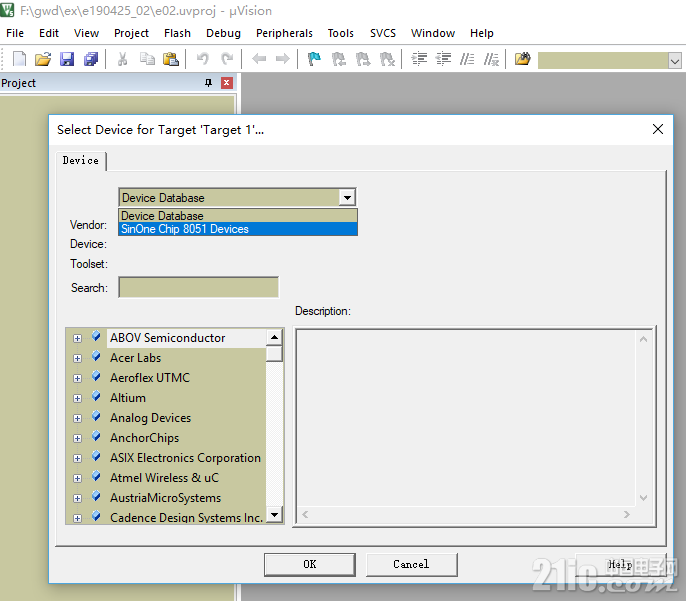The width and height of the screenshot is (686, 601).
Task: Expand the Acer Labs vendor node
Action: (x=77, y=359)
